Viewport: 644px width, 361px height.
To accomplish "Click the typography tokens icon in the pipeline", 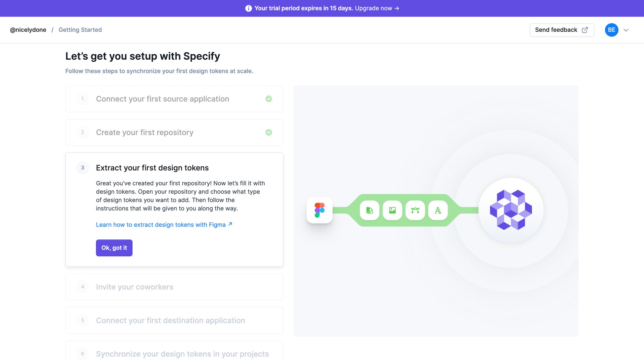I will [438, 210].
